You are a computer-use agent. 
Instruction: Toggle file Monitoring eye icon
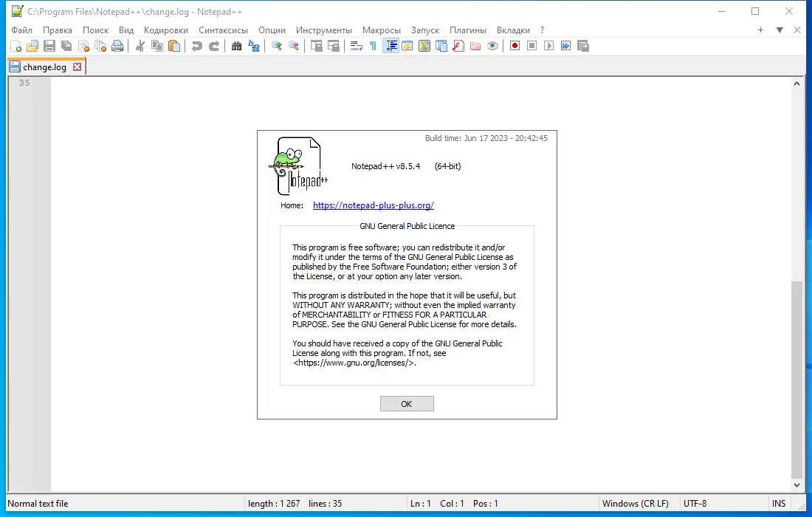pyautogui.click(x=492, y=46)
